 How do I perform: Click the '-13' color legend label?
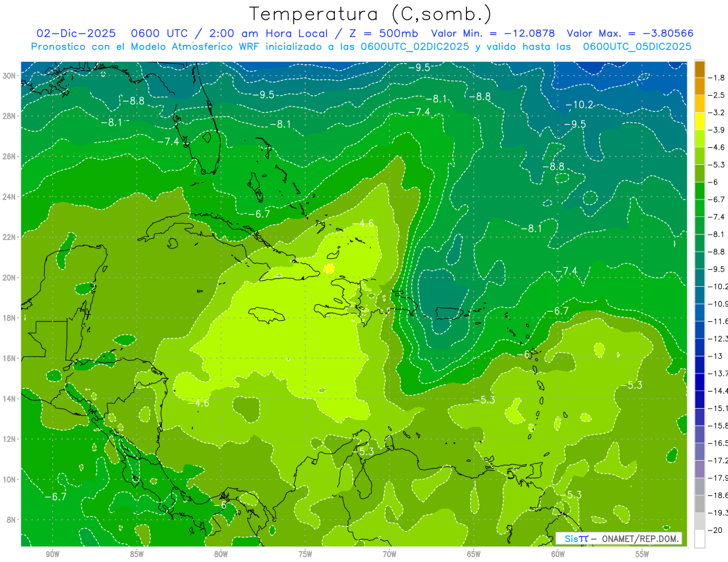[715, 356]
